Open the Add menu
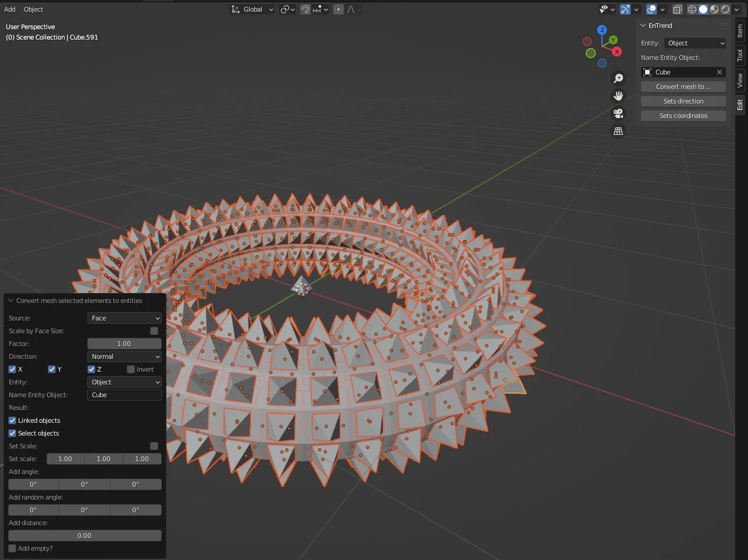The height and width of the screenshot is (560, 748). (9, 9)
